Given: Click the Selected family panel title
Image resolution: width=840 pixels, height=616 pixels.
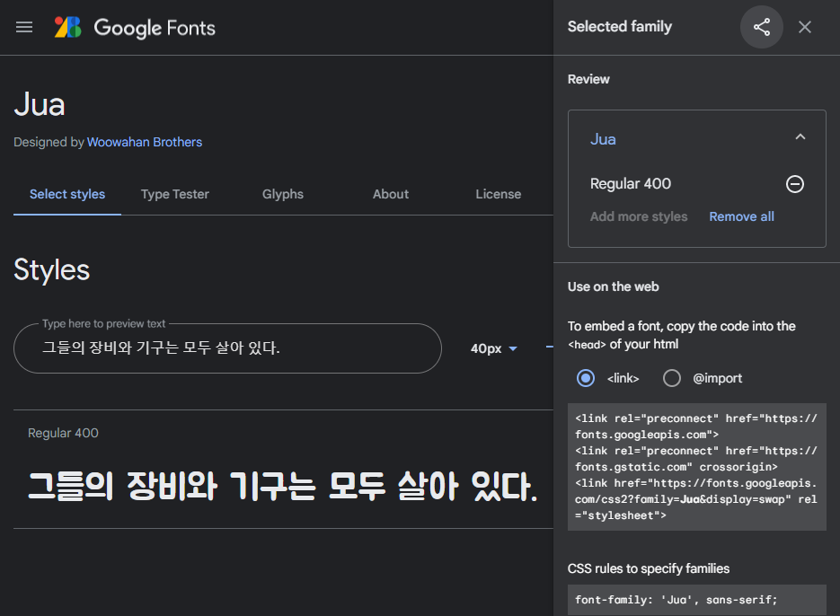Looking at the screenshot, I should [x=619, y=27].
